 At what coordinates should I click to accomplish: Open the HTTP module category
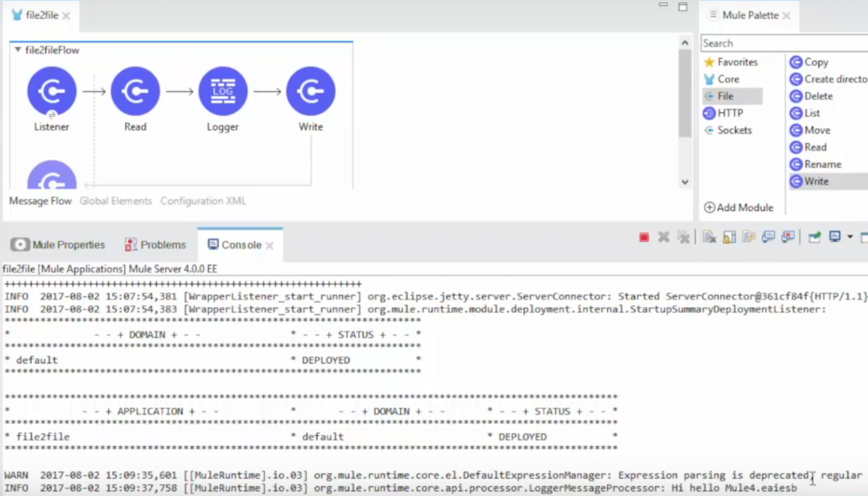[x=723, y=113]
